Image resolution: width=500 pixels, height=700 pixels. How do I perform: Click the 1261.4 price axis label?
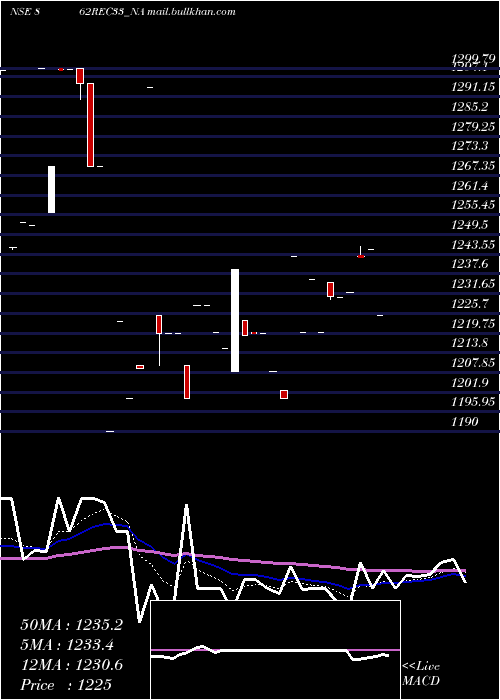pyautogui.click(x=470, y=185)
